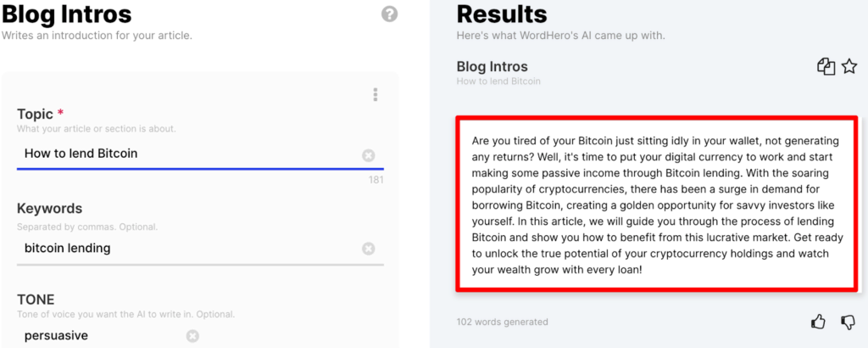This screenshot has height=348, width=868.
Task: Favorite the result with the star icon
Action: point(849,67)
